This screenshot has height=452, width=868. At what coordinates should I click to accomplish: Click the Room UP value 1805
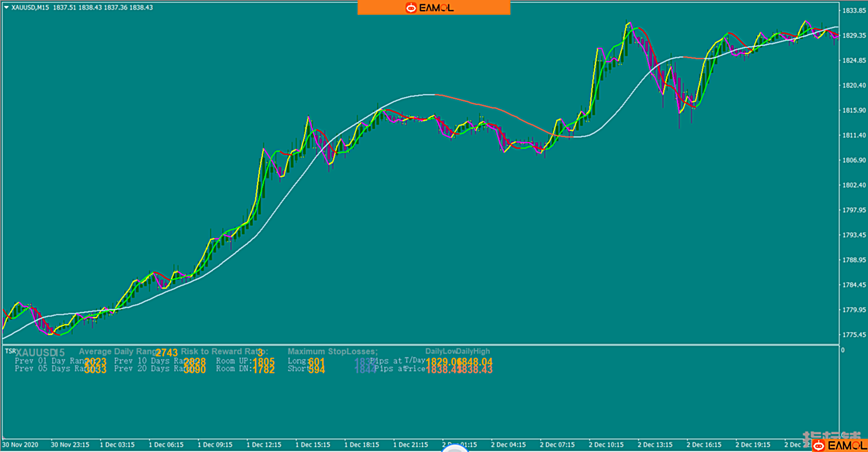point(263,362)
